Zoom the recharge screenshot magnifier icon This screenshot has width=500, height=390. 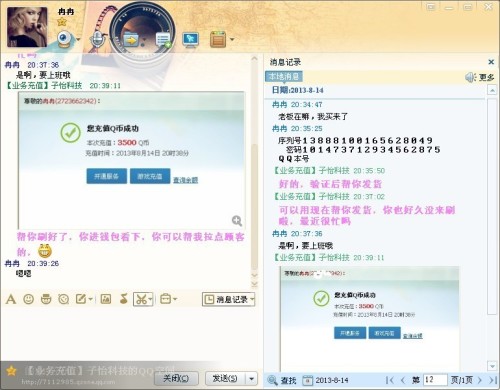point(237,220)
